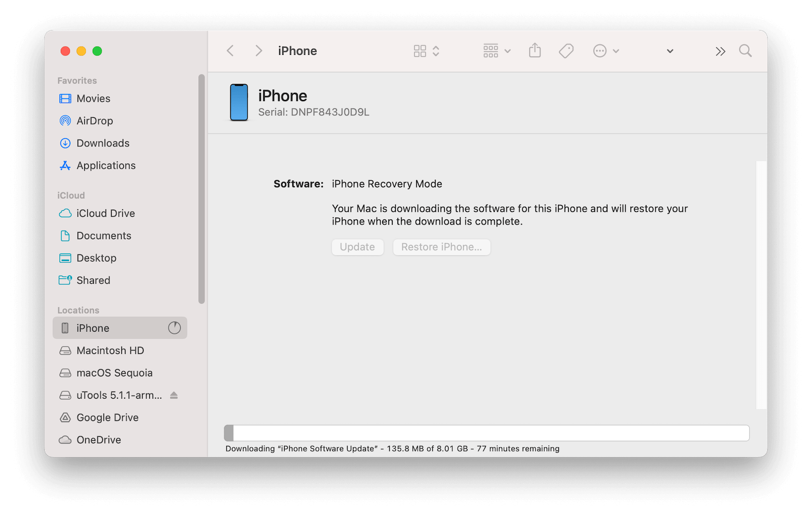
Task: Open macOS Sequoia volume
Action: click(x=120, y=373)
